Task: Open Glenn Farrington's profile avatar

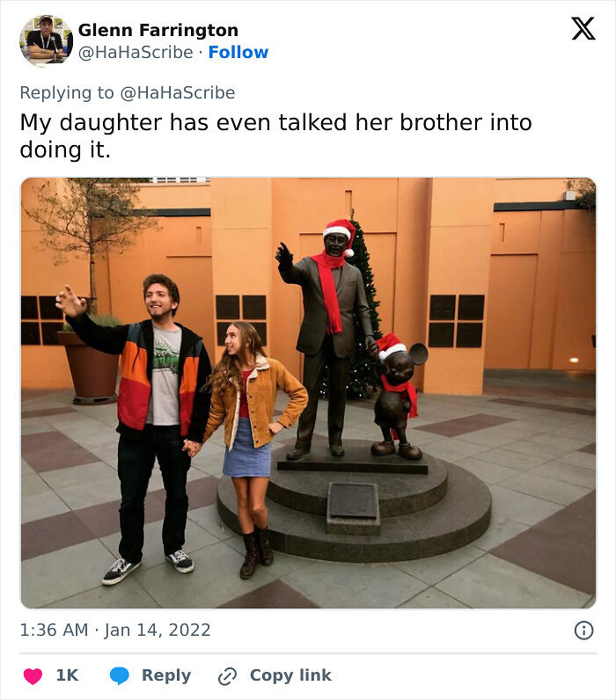Action: 46,40
